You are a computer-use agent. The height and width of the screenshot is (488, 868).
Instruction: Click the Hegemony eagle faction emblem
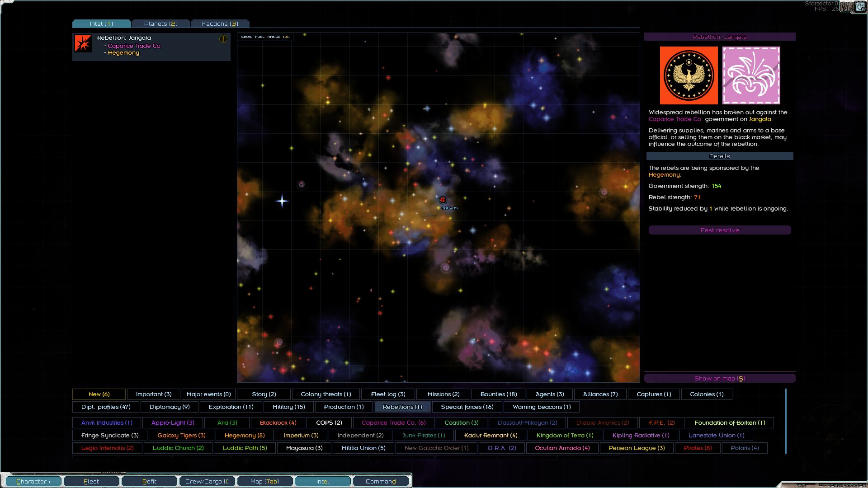click(688, 75)
